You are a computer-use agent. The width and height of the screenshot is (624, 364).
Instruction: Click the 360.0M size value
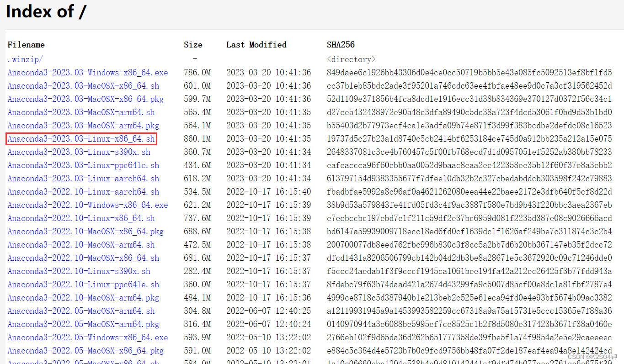pos(197,285)
